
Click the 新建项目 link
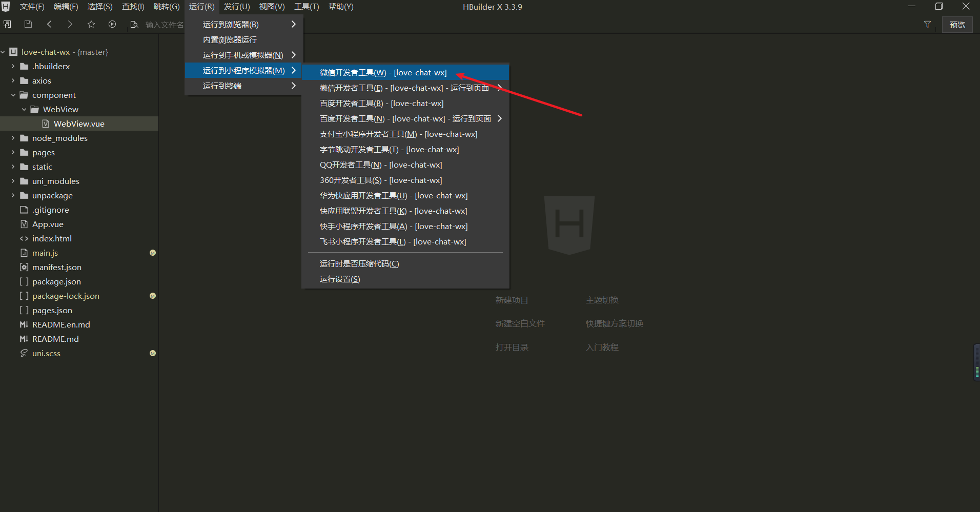point(512,300)
